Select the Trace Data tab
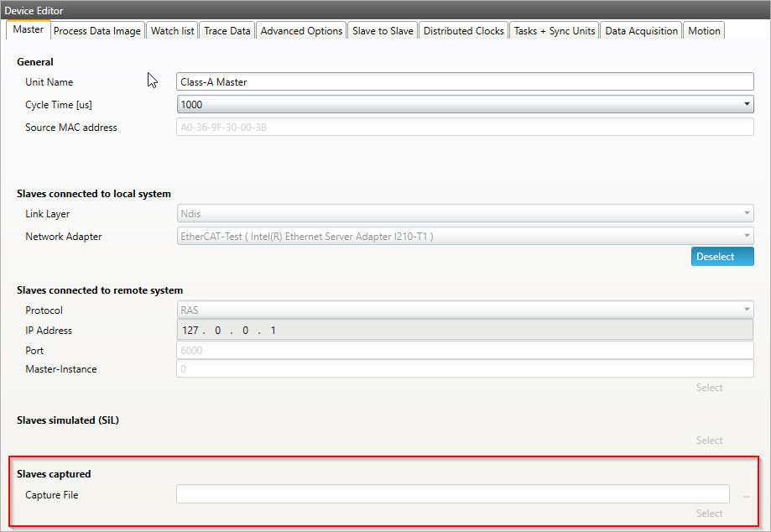The height and width of the screenshot is (532, 771). click(x=227, y=31)
